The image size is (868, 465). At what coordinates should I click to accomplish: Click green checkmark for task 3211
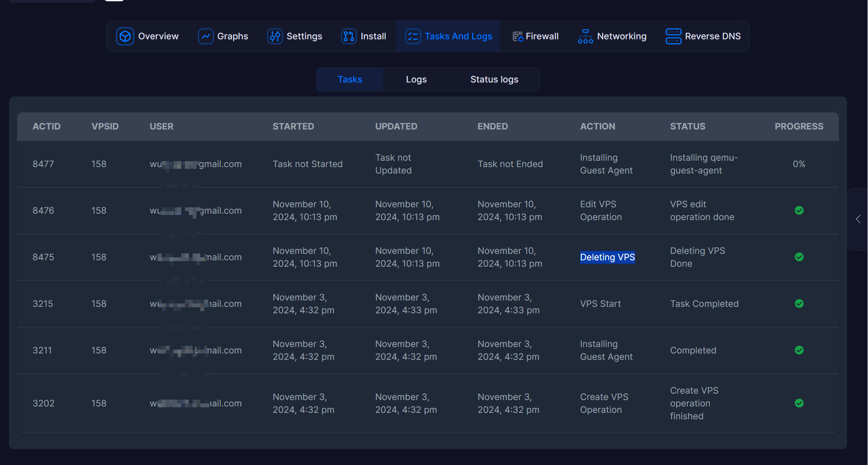pyautogui.click(x=799, y=350)
